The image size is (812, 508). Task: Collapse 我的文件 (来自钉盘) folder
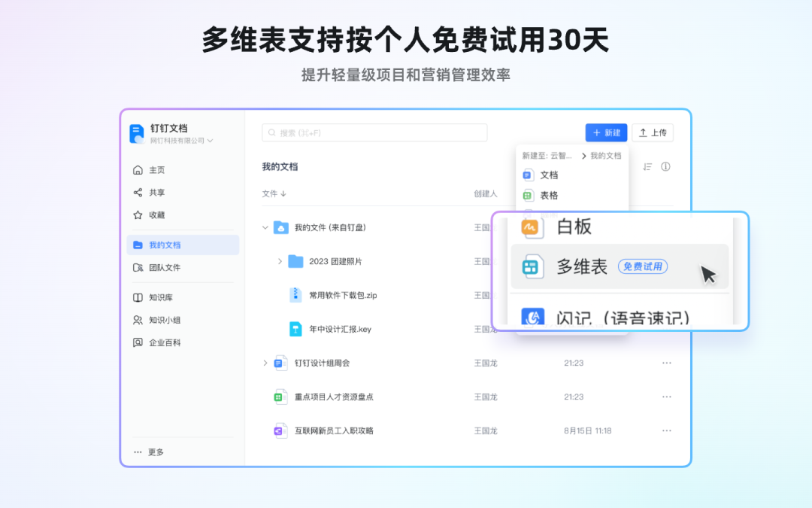(x=265, y=227)
